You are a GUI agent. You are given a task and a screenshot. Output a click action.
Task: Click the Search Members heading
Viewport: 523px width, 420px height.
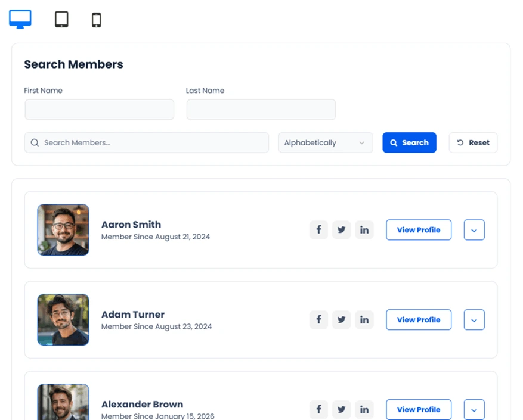click(x=74, y=64)
